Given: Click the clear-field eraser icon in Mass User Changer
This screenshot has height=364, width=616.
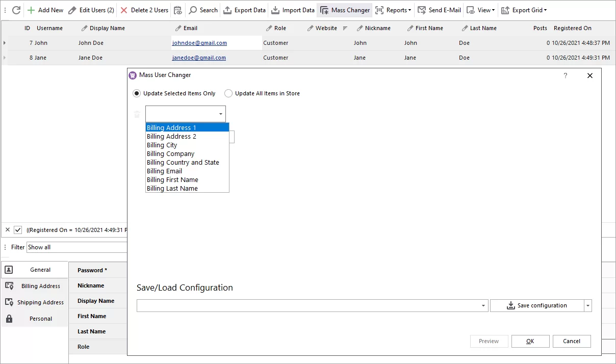Looking at the screenshot, I should [x=137, y=114].
